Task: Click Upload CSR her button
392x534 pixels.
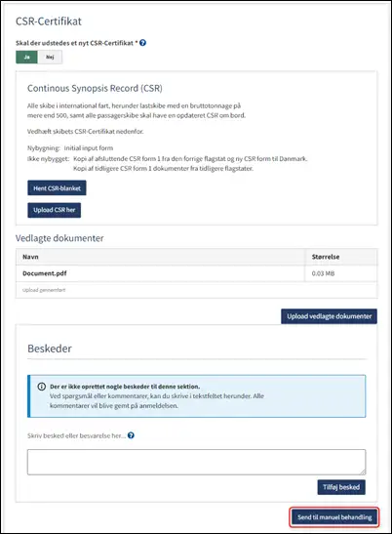Action: click(x=54, y=210)
